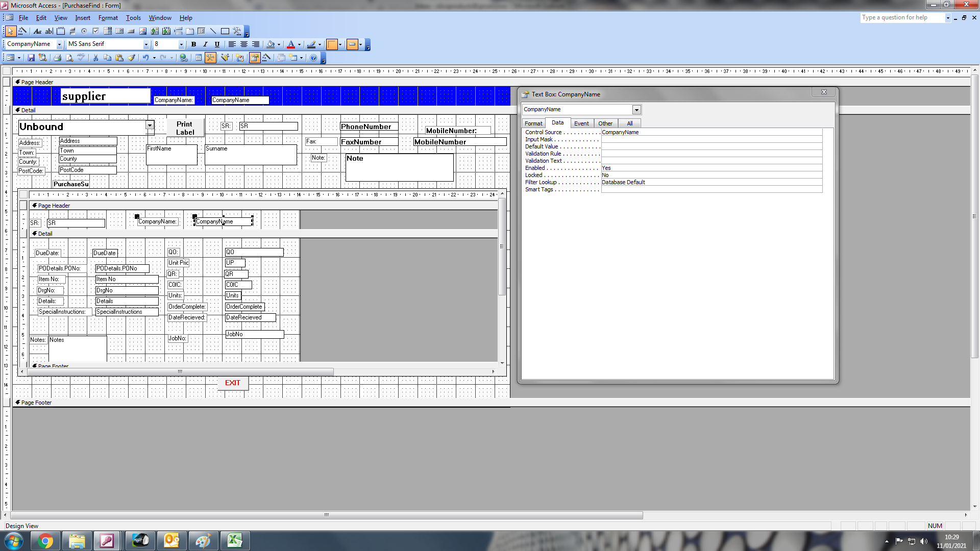This screenshot has height=551, width=980.
Task: Expand the Fill/Back Color arrow
Action: 279,44
